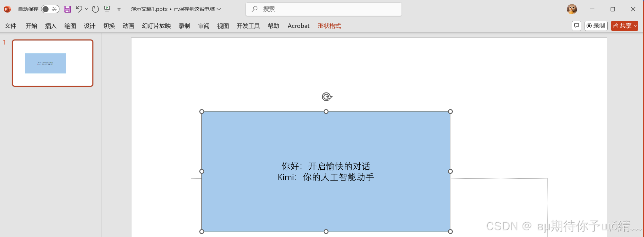Screen dimensions: 644x237
Task: Click into the 搜索 search box
Action: (324, 9)
